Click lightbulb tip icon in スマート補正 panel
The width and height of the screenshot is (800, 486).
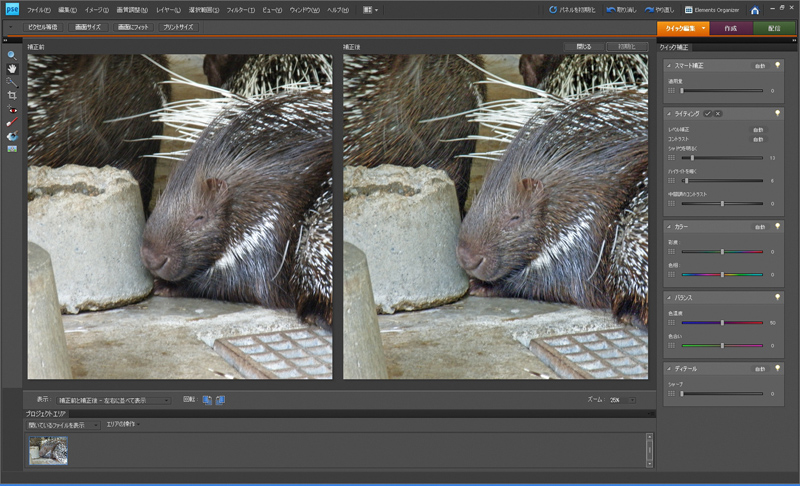[x=776, y=64]
